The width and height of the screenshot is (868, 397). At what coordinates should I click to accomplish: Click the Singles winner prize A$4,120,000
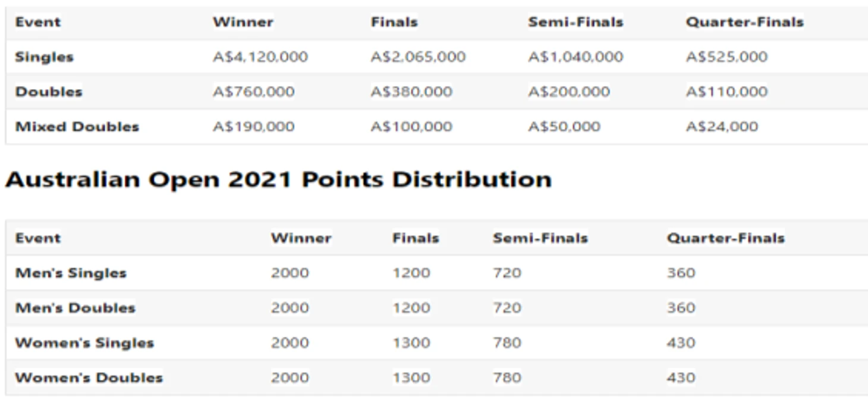pyautogui.click(x=260, y=57)
